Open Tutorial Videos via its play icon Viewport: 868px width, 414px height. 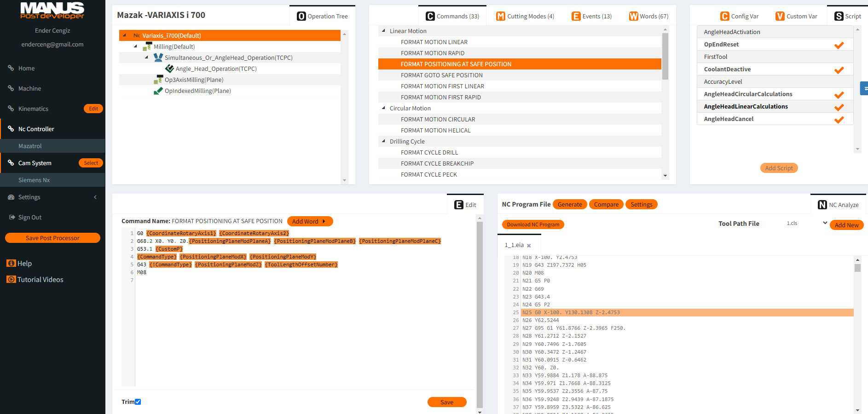point(11,279)
